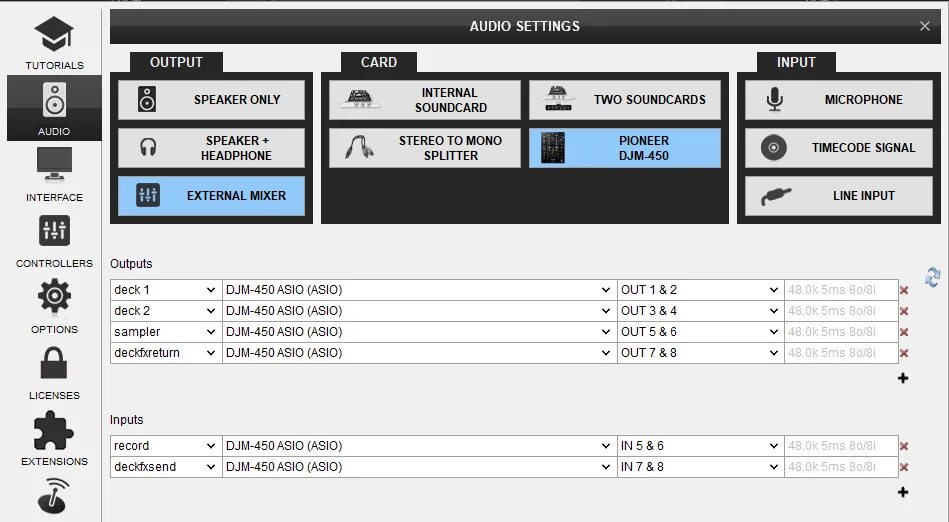Select the Audio settings tab icon
The width and height of the screenshot is (949, 522).
point(54,108)
